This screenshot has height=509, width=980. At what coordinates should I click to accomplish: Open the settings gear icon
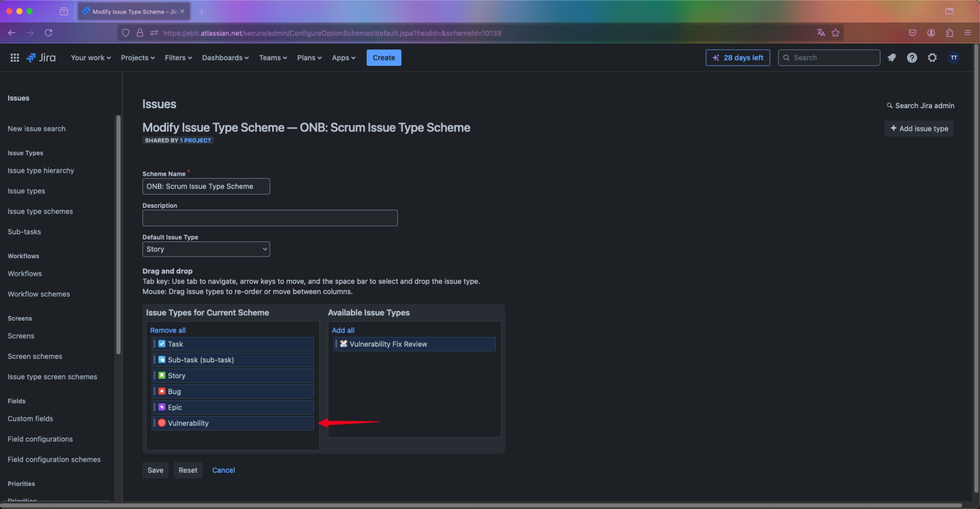(932, 57)
